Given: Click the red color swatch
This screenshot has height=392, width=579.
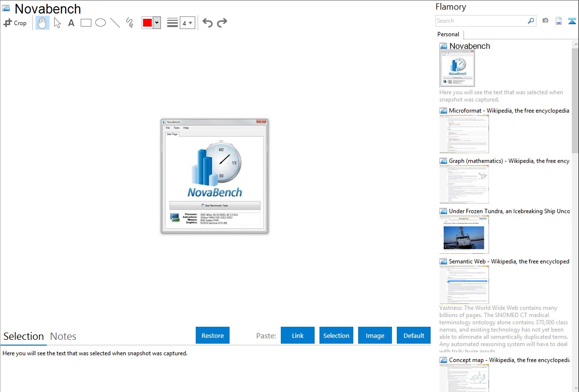Looking at the screenshot, I should click(x=147, y=23).
